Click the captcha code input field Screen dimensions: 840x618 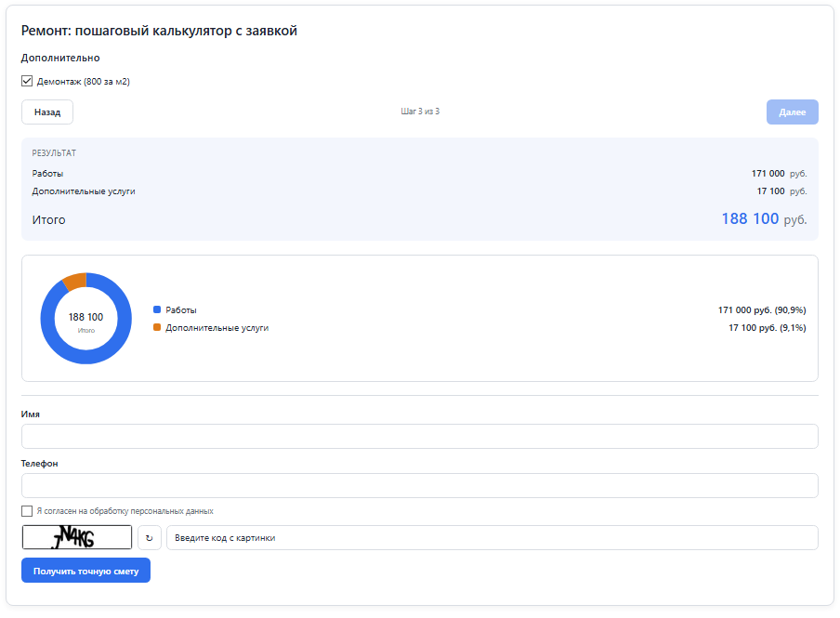[492, 537]
